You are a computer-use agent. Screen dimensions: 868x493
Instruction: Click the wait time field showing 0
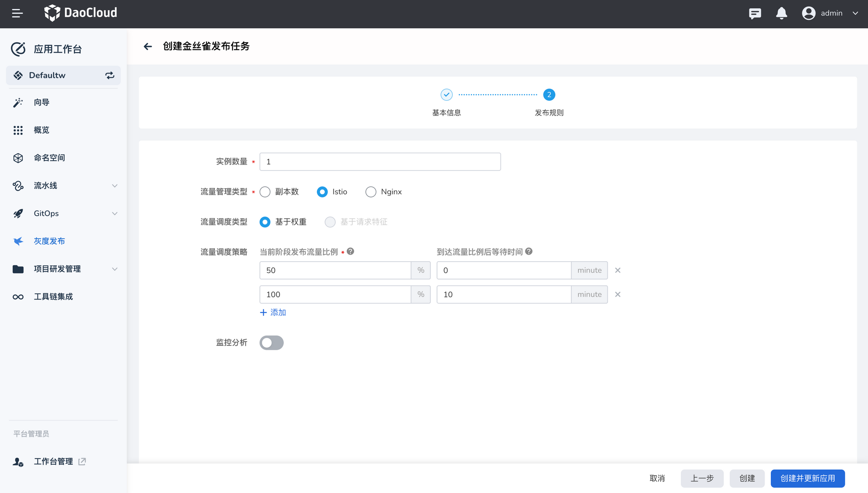point(504,270)
